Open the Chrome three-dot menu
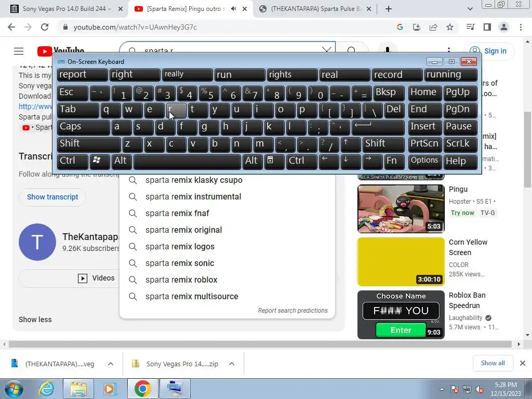This screenshot has height=399, width=532. click(521, 27)
